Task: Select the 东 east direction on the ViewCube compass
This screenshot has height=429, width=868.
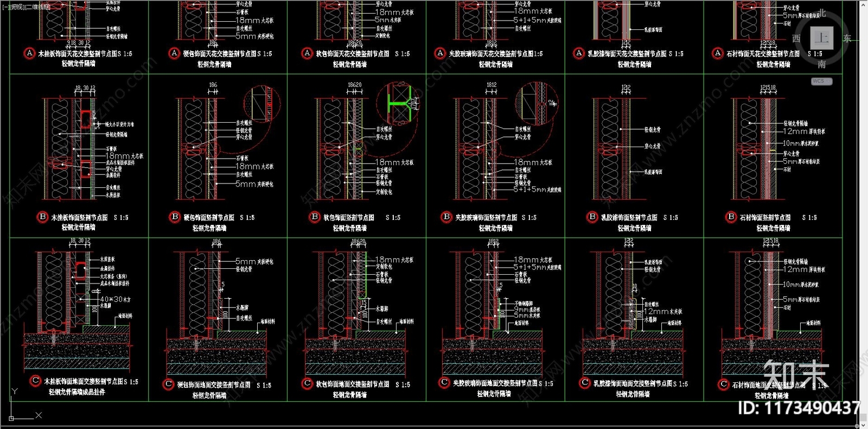Action: point(847,39)
